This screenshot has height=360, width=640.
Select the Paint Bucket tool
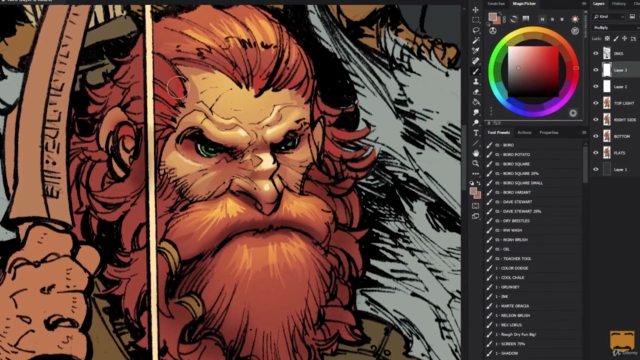click(476, 102)
